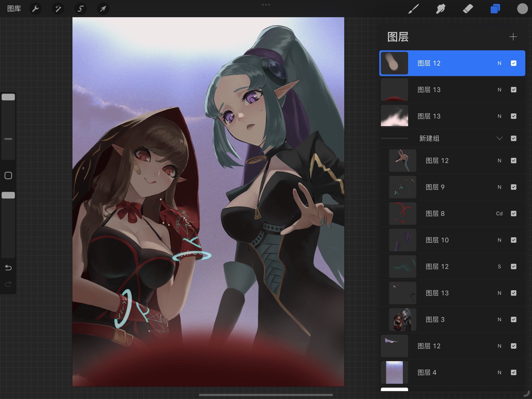Hide the 新建组 group
The width and height of the screenshot is (532, 399).
pos(513,138)
